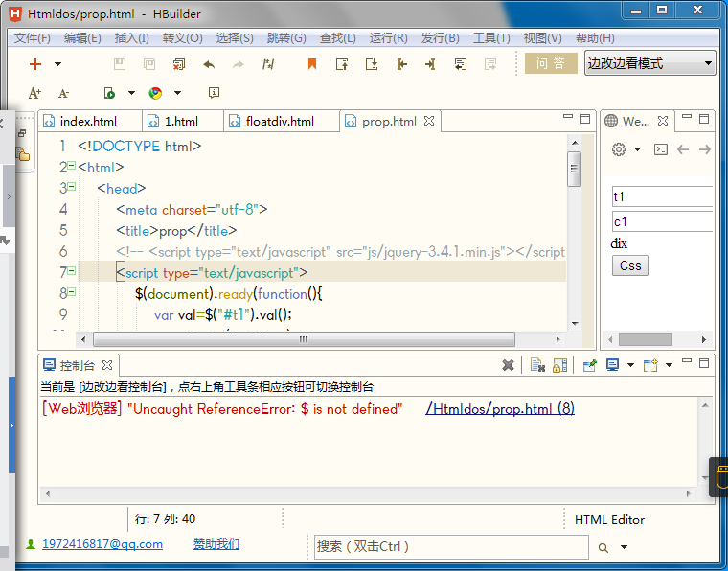The width and height of the screenshot is (728, 571).
Task: Click the pin console icon
Action: [x=590, y=365]
